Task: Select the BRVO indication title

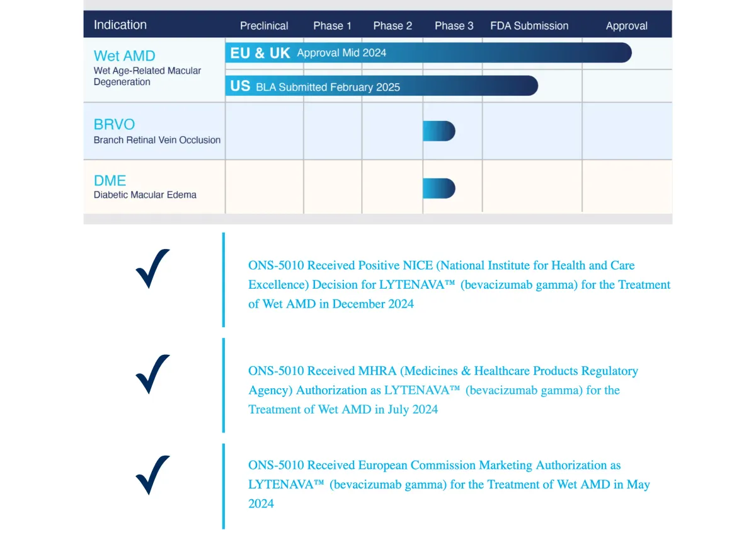Action: 114,124
